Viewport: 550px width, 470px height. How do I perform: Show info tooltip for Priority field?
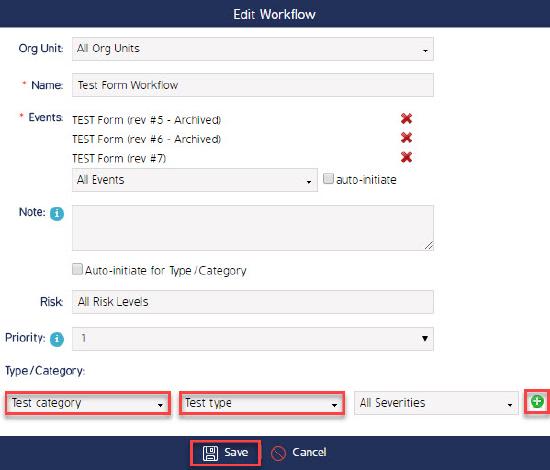57,339
